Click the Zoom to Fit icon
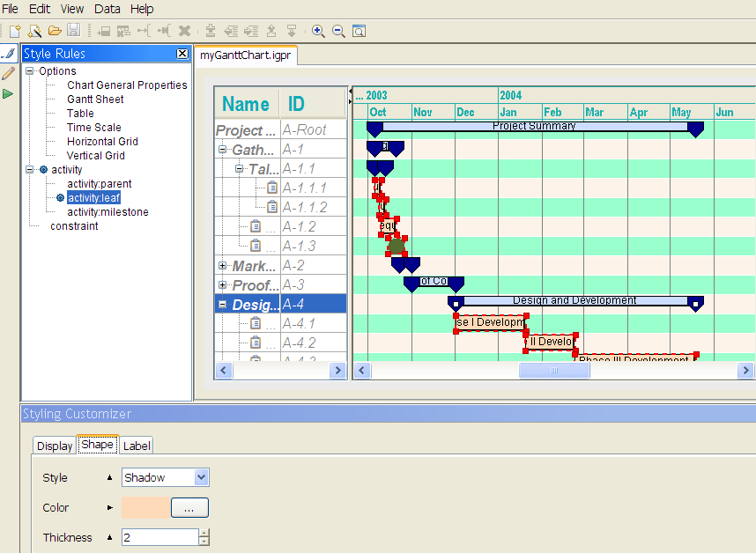 [359, 31]
